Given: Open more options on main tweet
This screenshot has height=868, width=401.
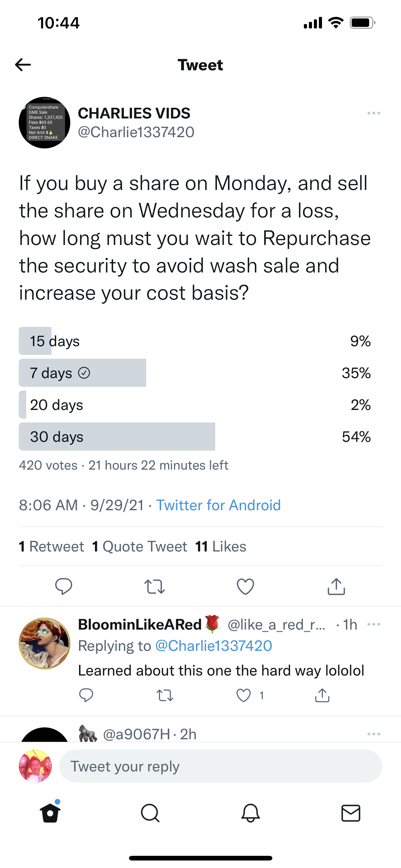Looking at the screenshot, I should click(374, 113).
